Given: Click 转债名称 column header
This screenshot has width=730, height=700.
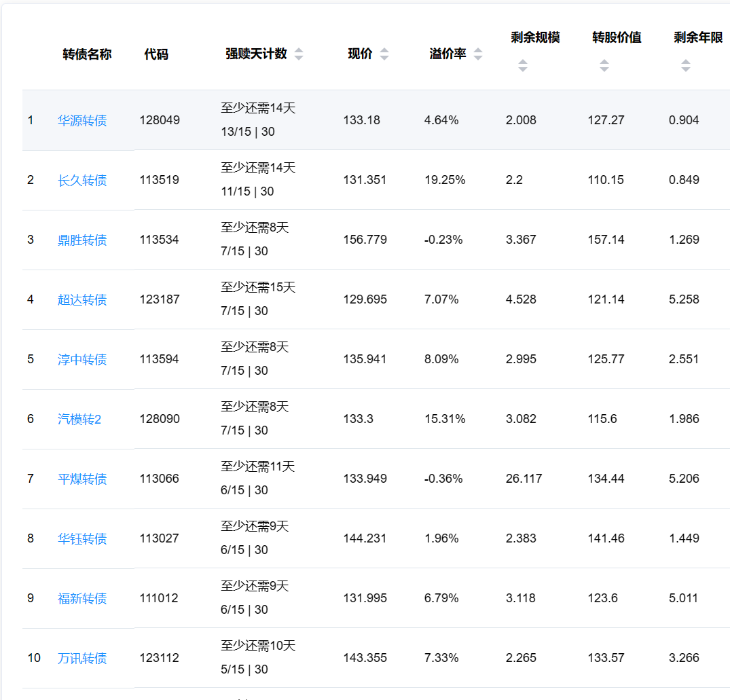Looking at the screenshot, I should point(87,54).
